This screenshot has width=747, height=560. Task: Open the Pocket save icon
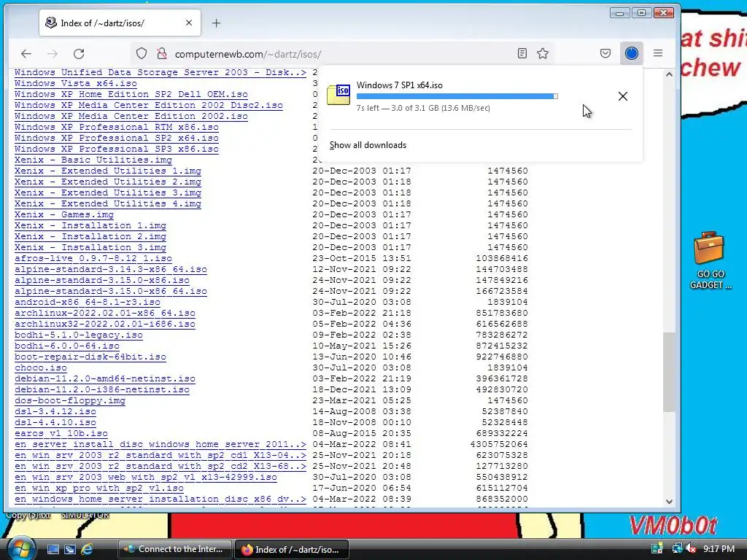[x=605, y=53]
